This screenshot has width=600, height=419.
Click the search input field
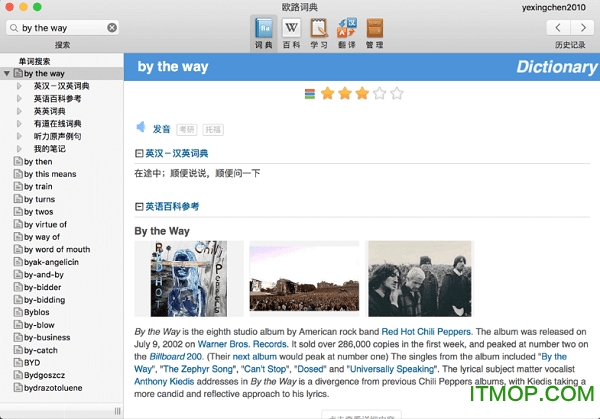[60, 28]
